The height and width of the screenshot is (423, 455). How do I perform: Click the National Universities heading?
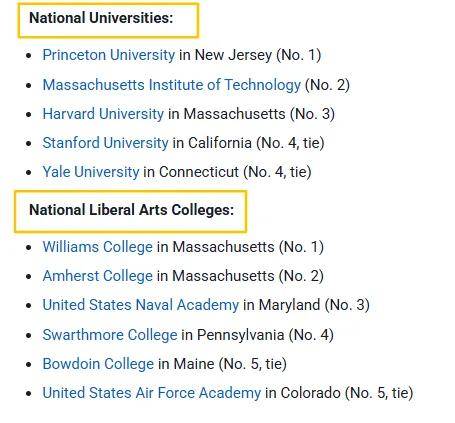pos(101,18)
